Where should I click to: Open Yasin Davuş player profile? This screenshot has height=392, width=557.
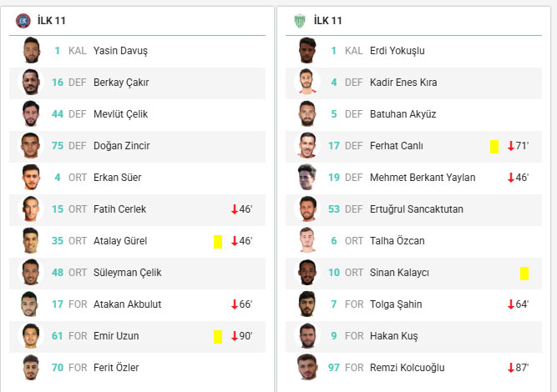point(120,51)
